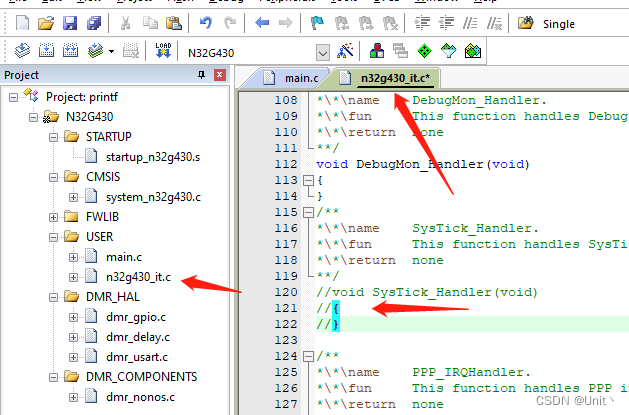Rebuild all target files icon
This screenshot has height=415, width=629.
pos(71,51)
